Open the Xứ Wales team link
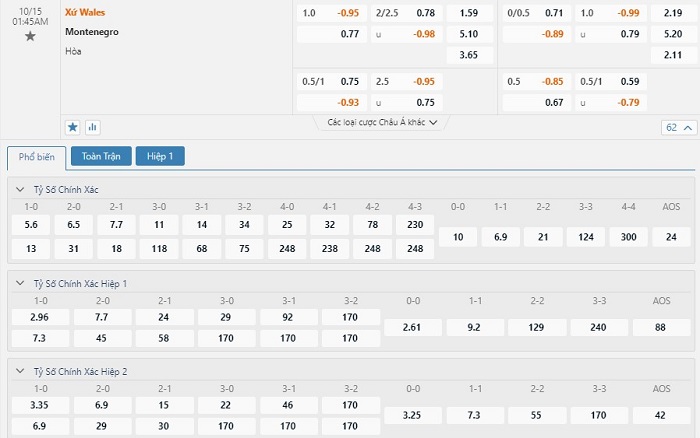 pyautogui.click(x=85, y=13)
